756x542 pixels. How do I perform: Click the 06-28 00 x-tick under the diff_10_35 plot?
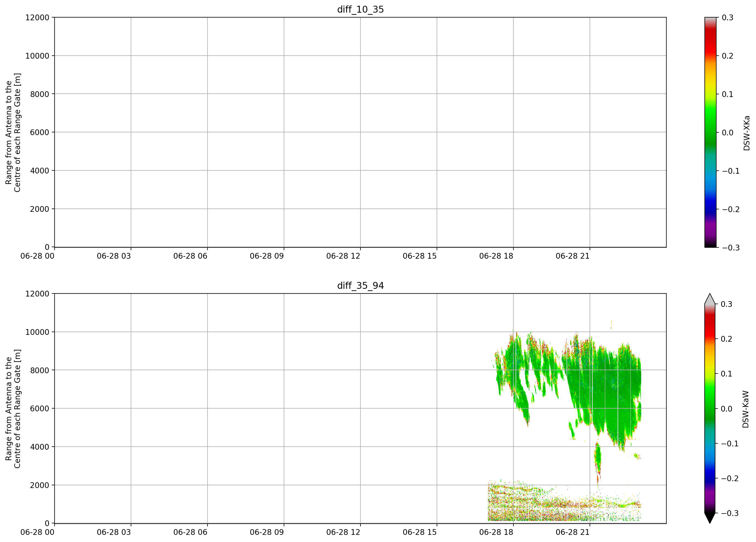coord(37,256)
